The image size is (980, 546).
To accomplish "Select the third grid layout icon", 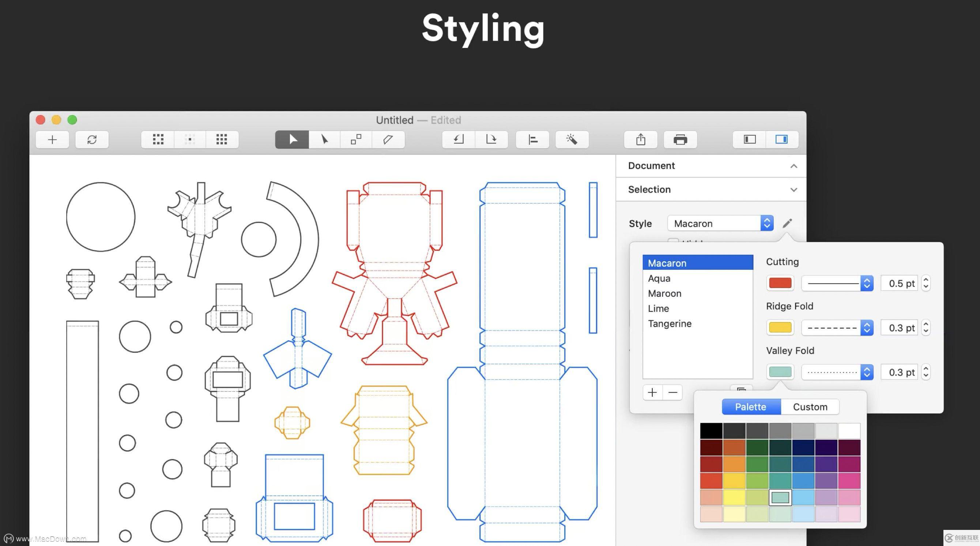I will (222, 140).
